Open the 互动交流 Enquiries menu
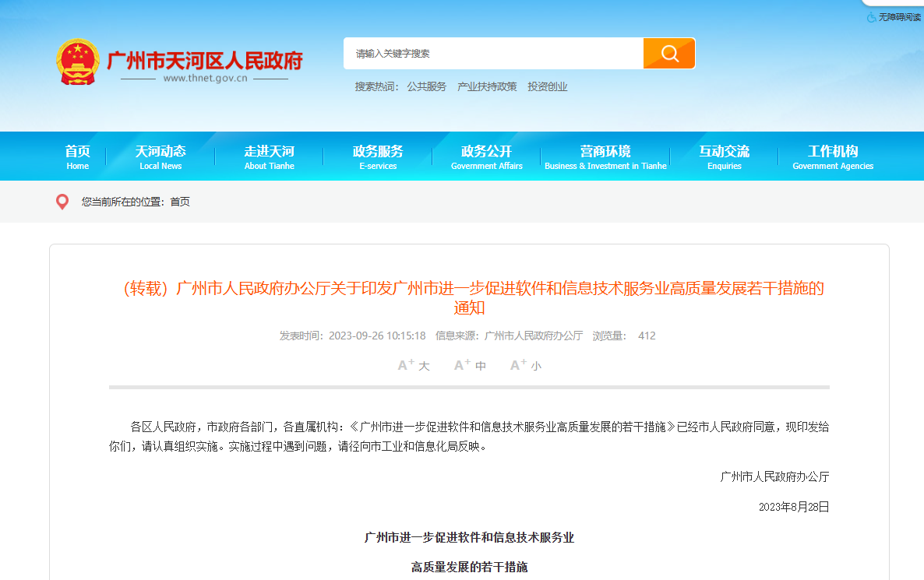The width and height of the screenshot is (924, 580). point(725,156)
